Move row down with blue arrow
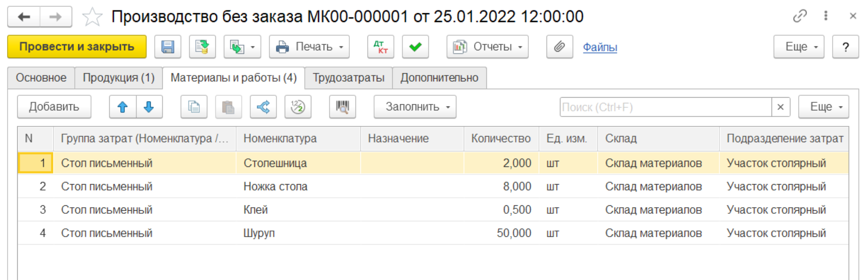Viewport: 868px width, 280px height. pyautogui.click(x=149, y=107)
